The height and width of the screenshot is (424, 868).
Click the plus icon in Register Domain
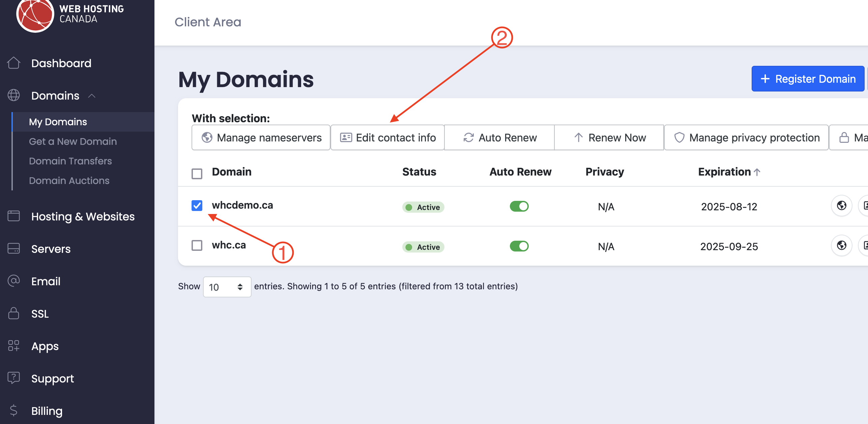(x=765, y=79)
